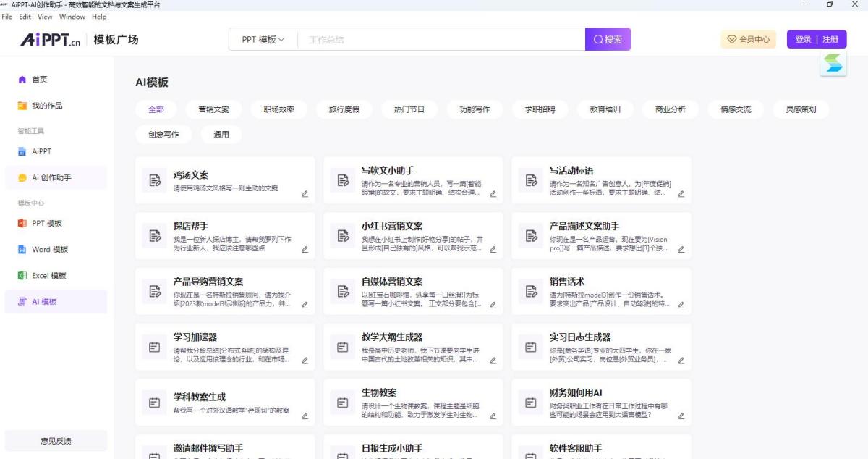This screenshot has height=459, width=868.
Task: Expand the PPT 模板 search type dropdown
Action: [x=263, y=40]
